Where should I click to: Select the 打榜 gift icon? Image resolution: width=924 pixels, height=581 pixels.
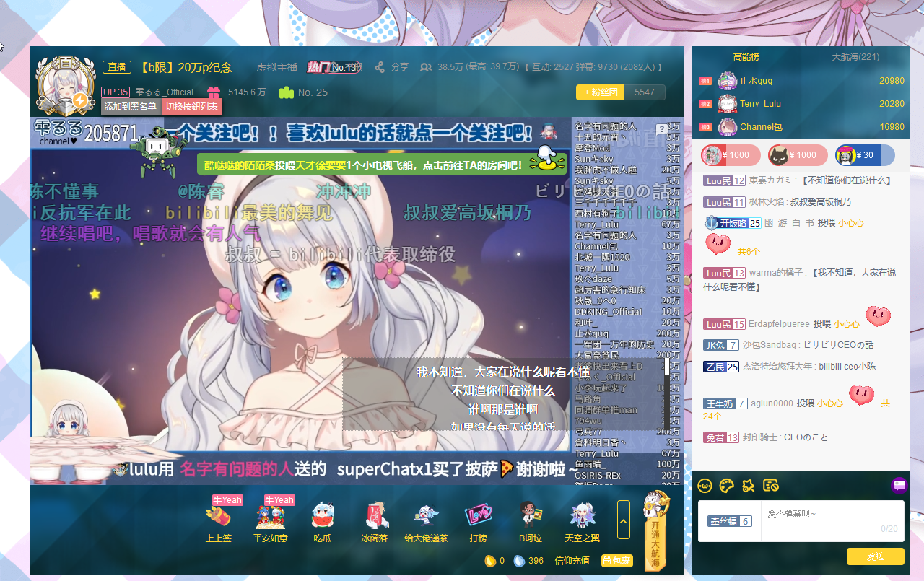(x=478, y=515)
